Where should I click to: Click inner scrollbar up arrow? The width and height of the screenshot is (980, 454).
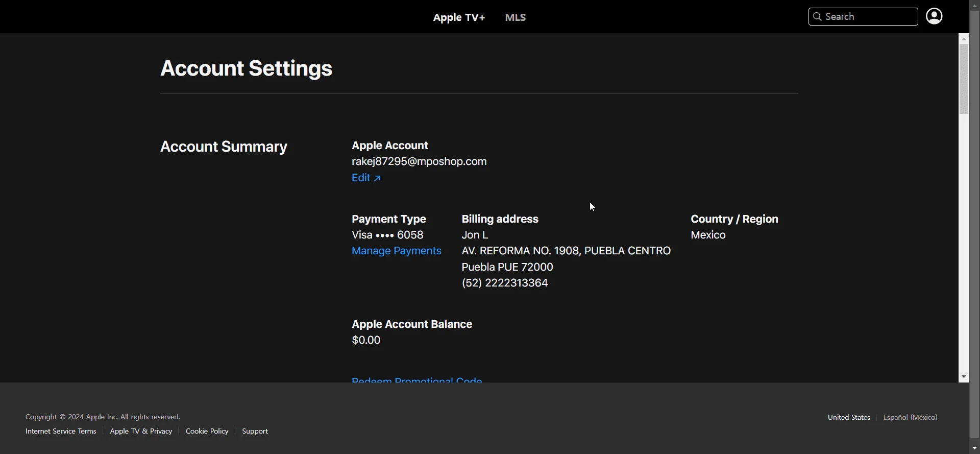tap(964, 39)
